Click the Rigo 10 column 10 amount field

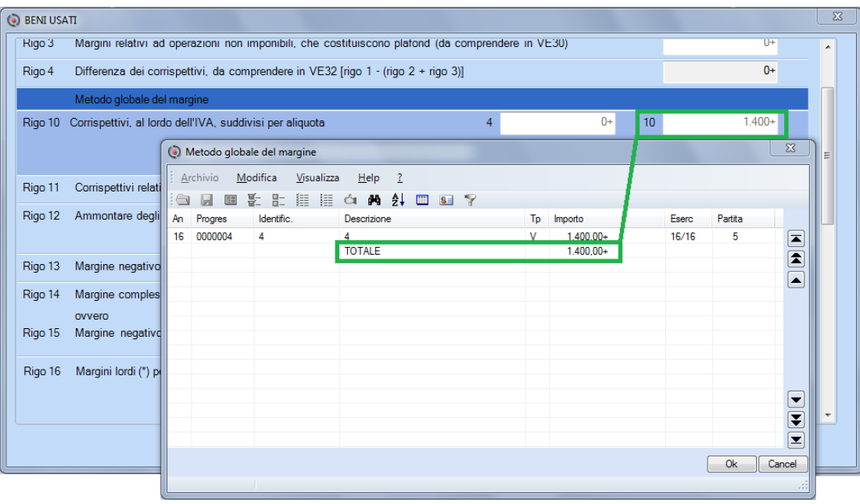tap(719, 123)
